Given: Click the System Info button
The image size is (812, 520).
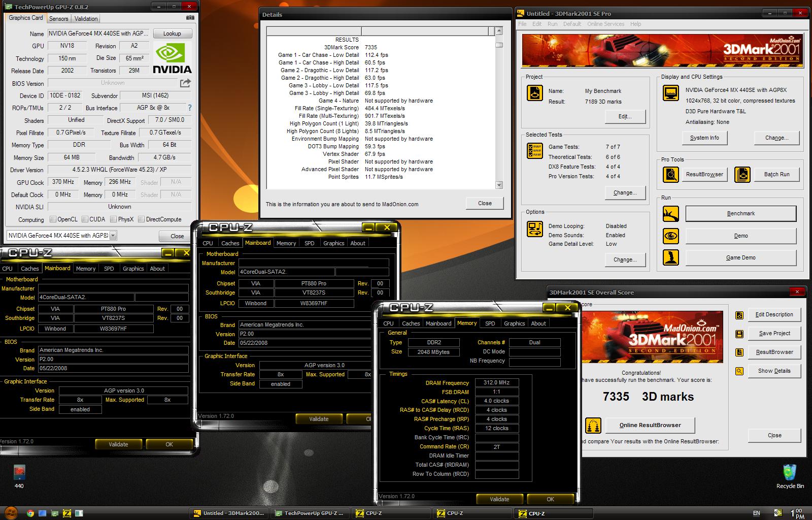Looking at the screenshot, I should (704, 138).
